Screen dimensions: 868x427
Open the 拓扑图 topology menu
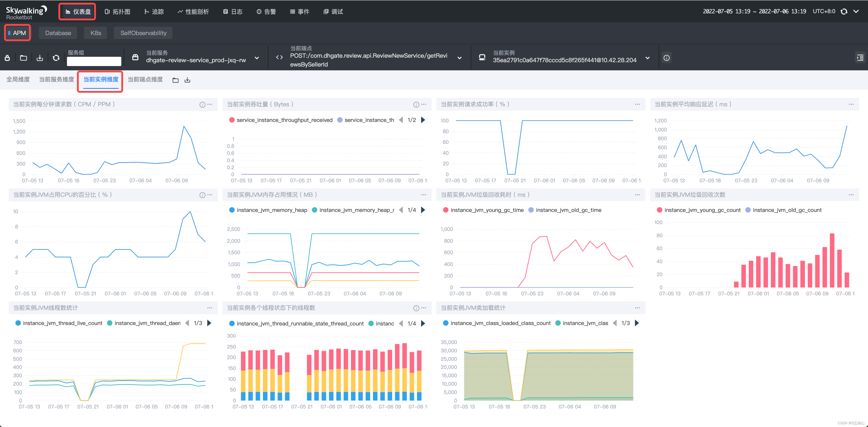(117, 12)
